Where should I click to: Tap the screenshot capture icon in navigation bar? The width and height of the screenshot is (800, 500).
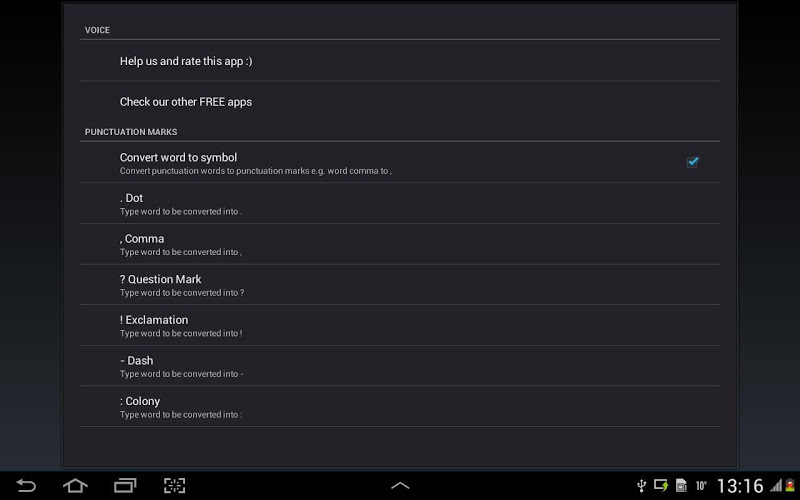[x=174, y=485]
